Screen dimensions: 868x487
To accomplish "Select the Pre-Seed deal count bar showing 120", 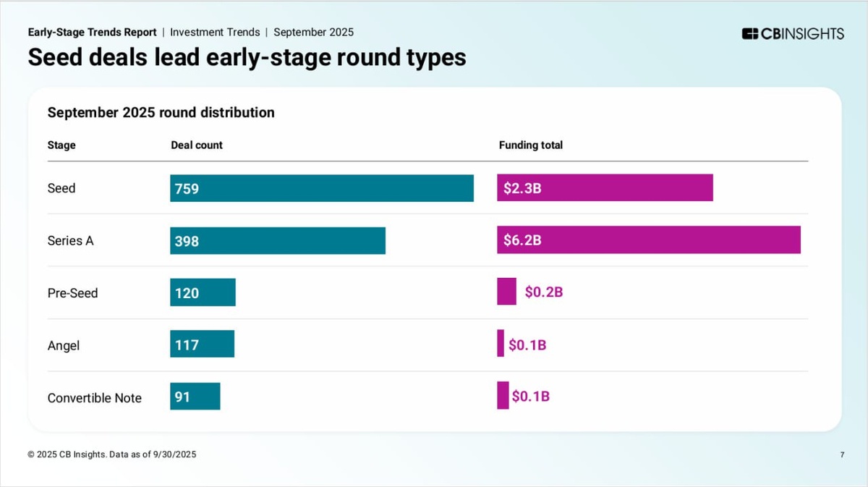I will [x=203, y=292].
